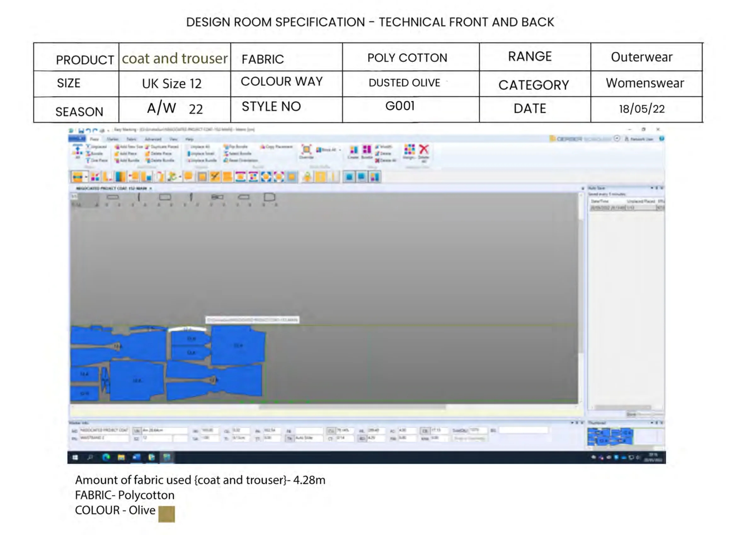Click the circular dropdown next to Gerber logo
The height and width of the screenshot is (535, 756).
(617, 139)
